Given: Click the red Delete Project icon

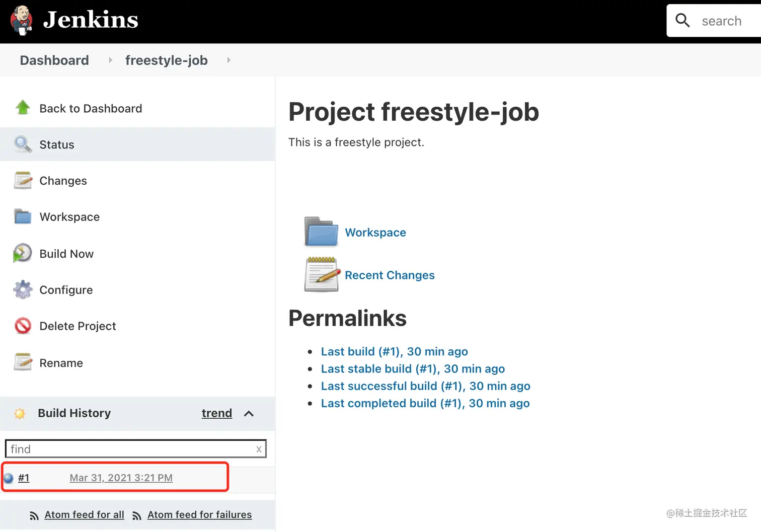Looking at the screenshot, I should (23, 326).
